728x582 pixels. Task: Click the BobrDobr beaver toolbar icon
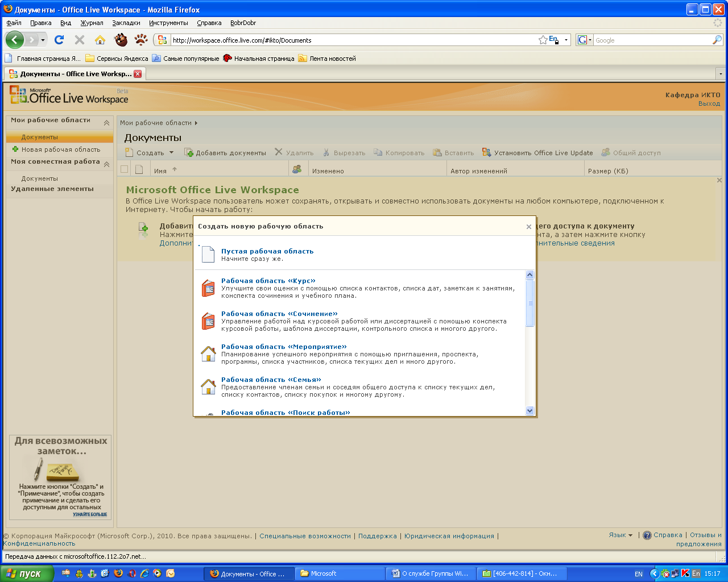[x=121, y=40]
